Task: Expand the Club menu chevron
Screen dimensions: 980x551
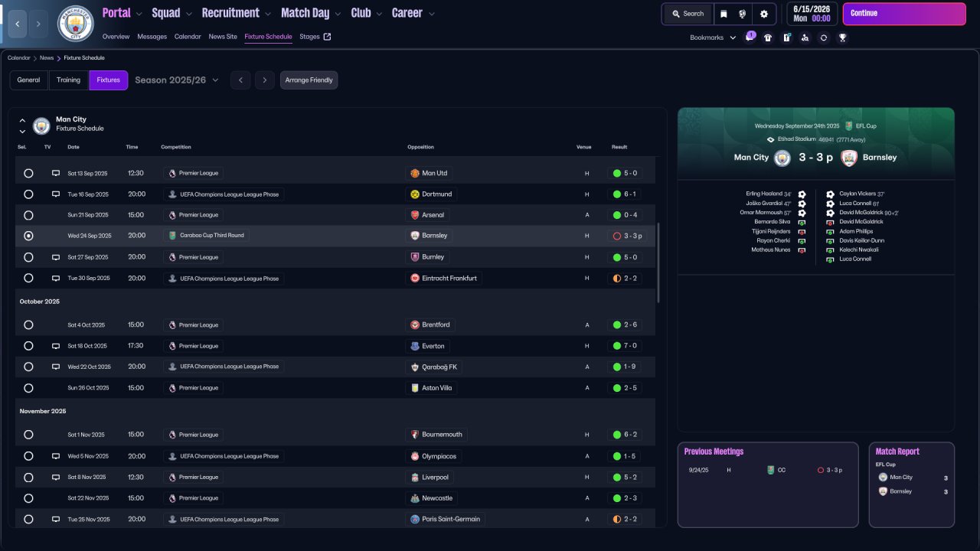Action: [379, 14]
